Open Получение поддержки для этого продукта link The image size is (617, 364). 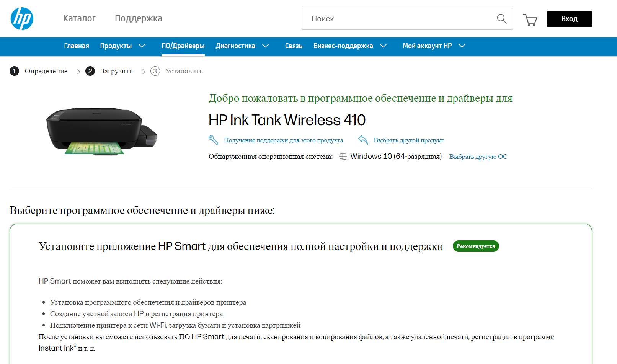click(283, 140)
